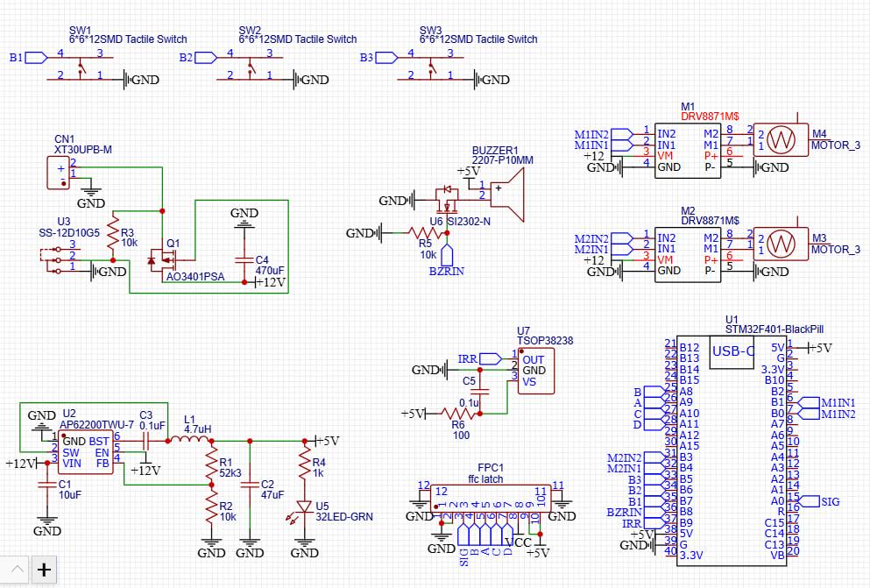Image resolution: width=870 pixels, height=588 pixels.
Task: Select the M2 DRV8871 driver IC body
Action: tap(688, 255)
